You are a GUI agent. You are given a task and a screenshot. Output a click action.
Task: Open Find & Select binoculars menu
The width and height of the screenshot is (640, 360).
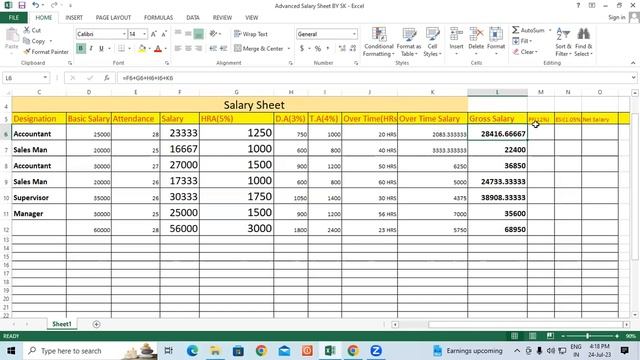tap(583, 42)
